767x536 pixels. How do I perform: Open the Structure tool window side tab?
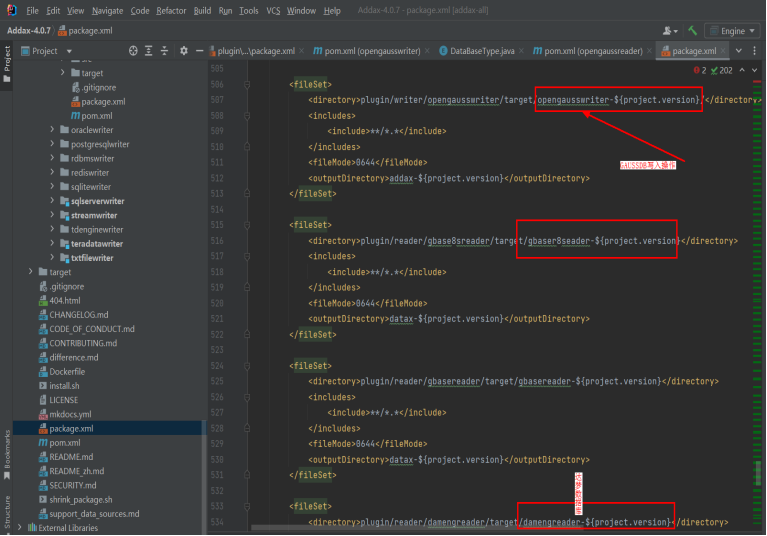7,513
